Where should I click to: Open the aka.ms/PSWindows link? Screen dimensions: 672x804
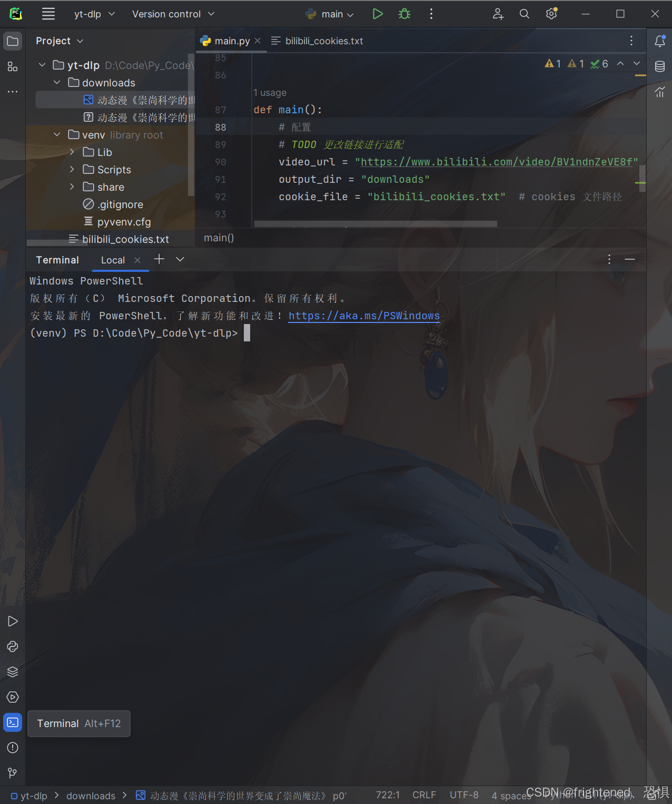pos(364,316)
